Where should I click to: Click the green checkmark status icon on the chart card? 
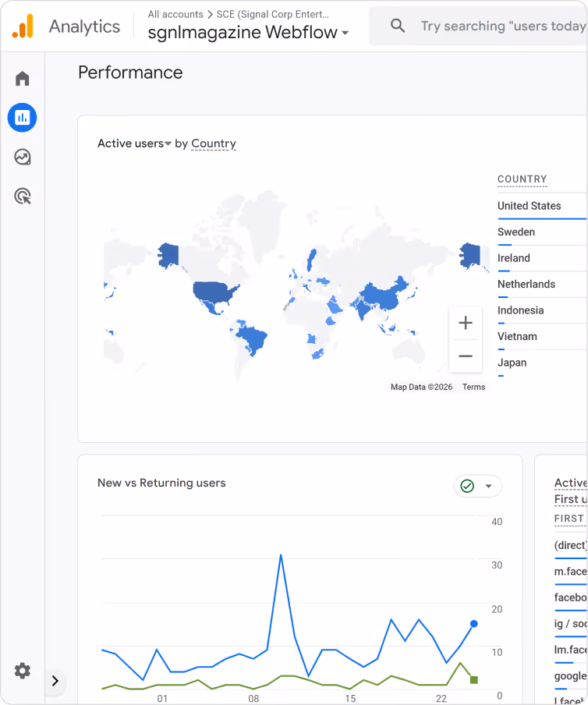pos(466,485)
